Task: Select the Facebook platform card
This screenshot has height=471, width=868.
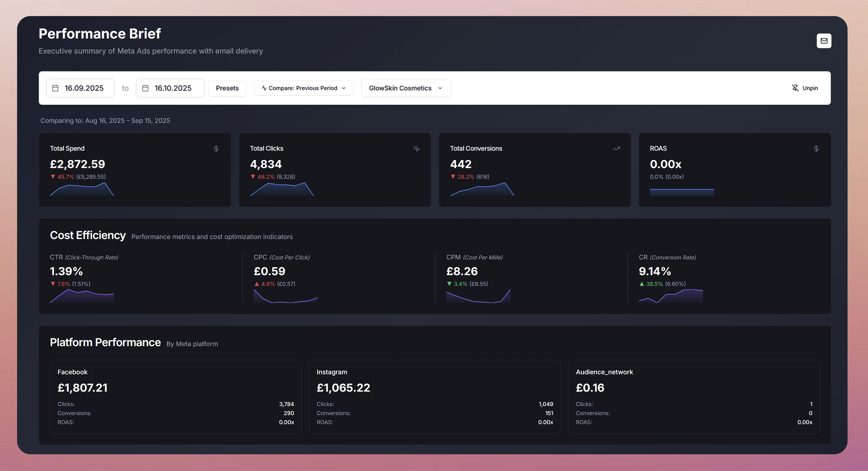Action: coord(175,396)
